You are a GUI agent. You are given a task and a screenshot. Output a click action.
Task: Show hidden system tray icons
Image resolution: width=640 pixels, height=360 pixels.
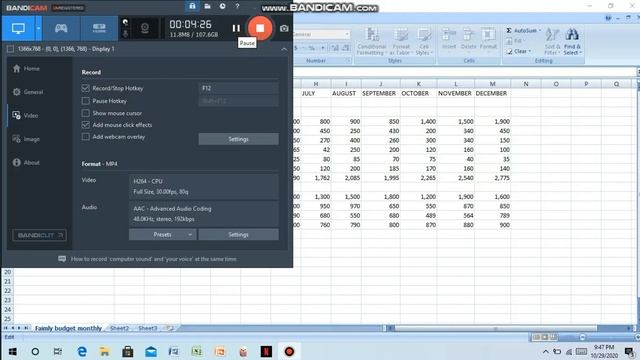click(545, 351)
